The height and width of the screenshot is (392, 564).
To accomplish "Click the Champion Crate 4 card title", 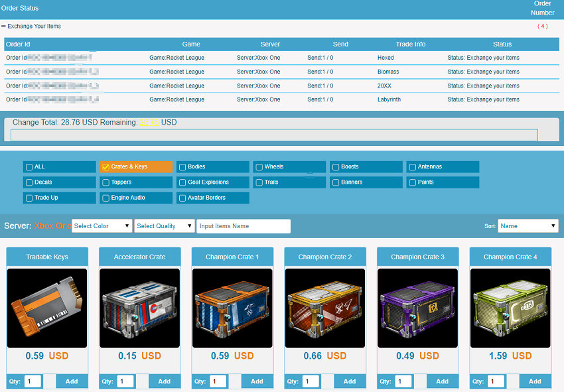I will click(510, 257).
